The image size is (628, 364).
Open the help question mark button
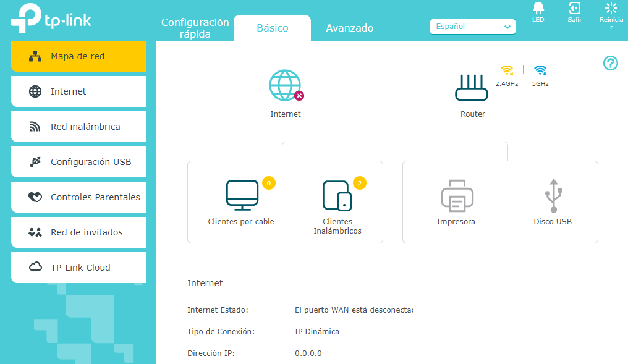pyautogui.click(x=610, y=63)
